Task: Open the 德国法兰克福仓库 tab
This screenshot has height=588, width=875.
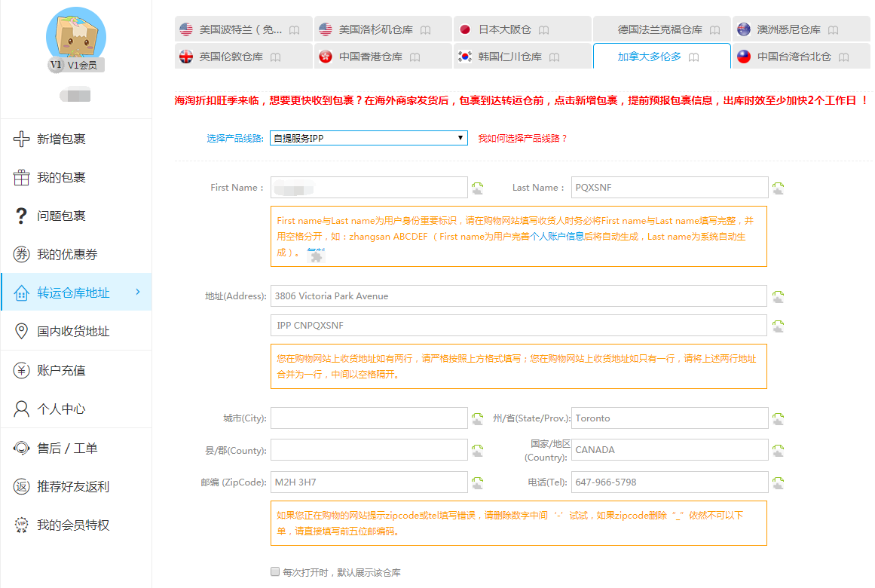Action: click(661, 29)
